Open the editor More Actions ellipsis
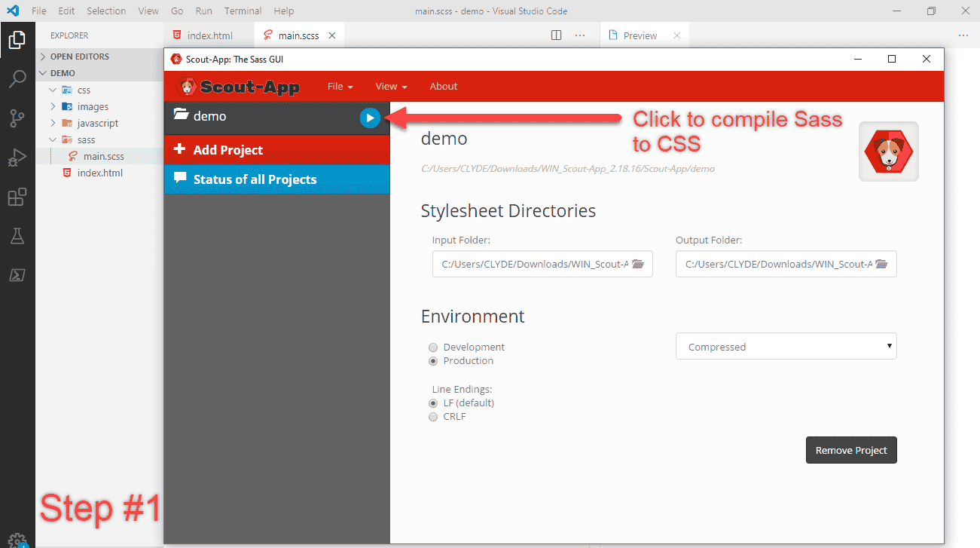This screenshot has width=980, height=548. pyautogui.click(x=580, y=35)
